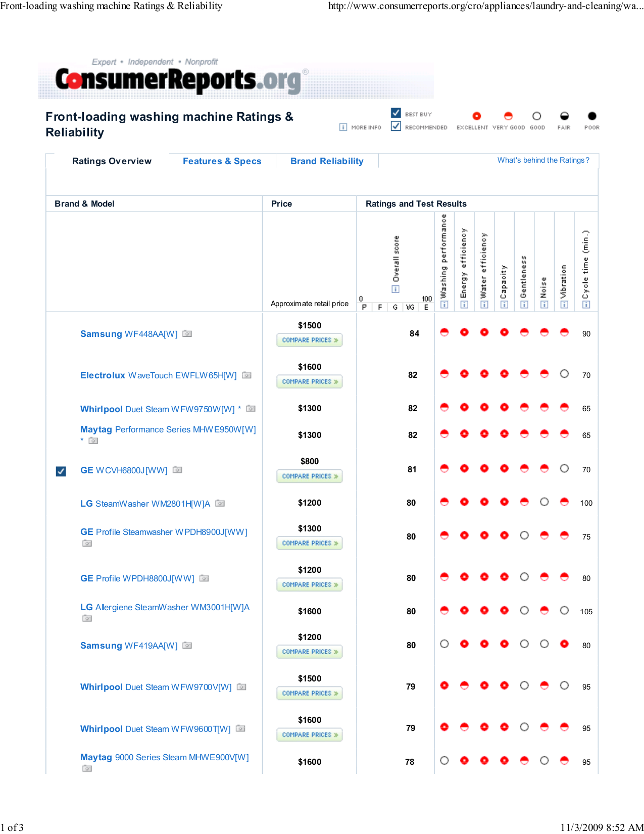Open Whirlpool Duet Steam WFW9700V[W] link

[x=156, y=687]
